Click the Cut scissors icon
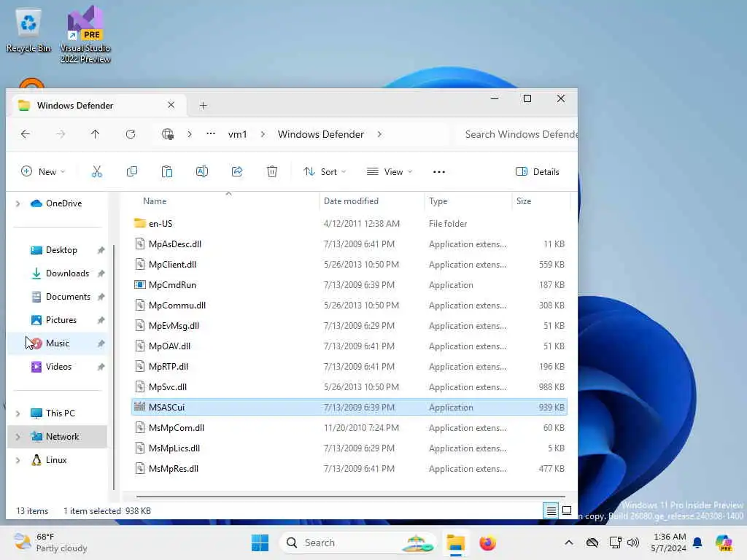 (97, 172)
